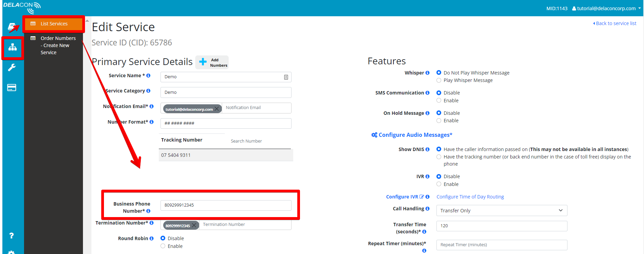The image size is (644, 254).
Task: Set SMS Communication to Disable
Action: 439,92
